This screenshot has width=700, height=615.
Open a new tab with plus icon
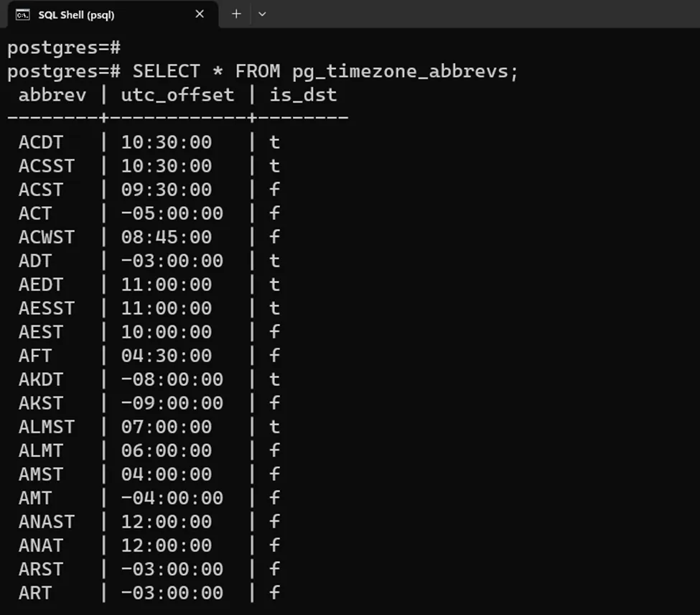[235, 14]
